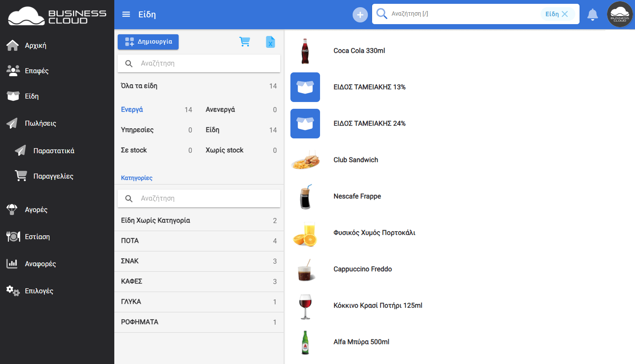The width and height of the screenshot is (635, 364).
Task: Select Είδη Χωρίς Κατηγορία category
Action: (x=199, y=221)
